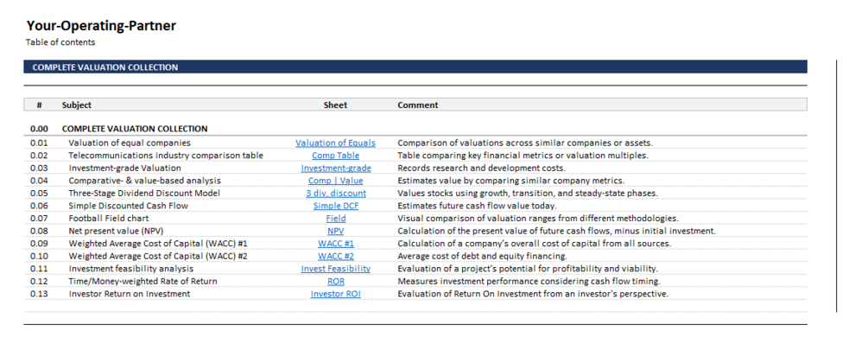Click the row number 0.13
The width and height of the screenshot is (868, 350).
coord(40,294)
